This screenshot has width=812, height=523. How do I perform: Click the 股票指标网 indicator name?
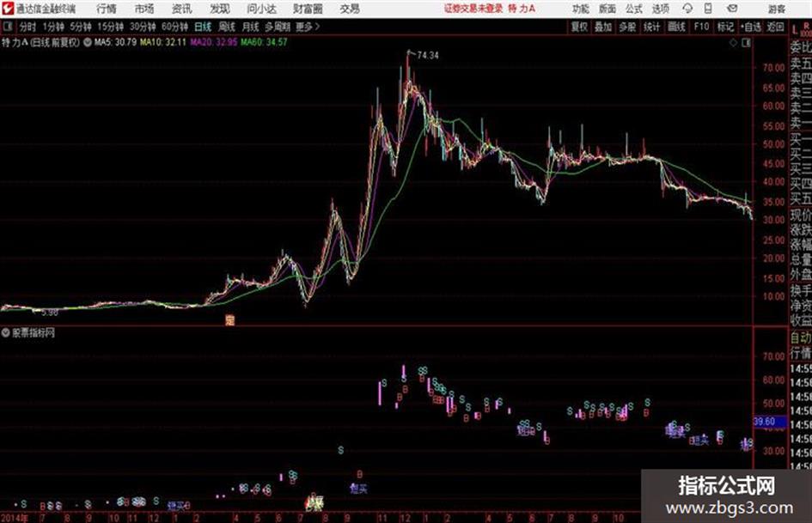[34, 333]
